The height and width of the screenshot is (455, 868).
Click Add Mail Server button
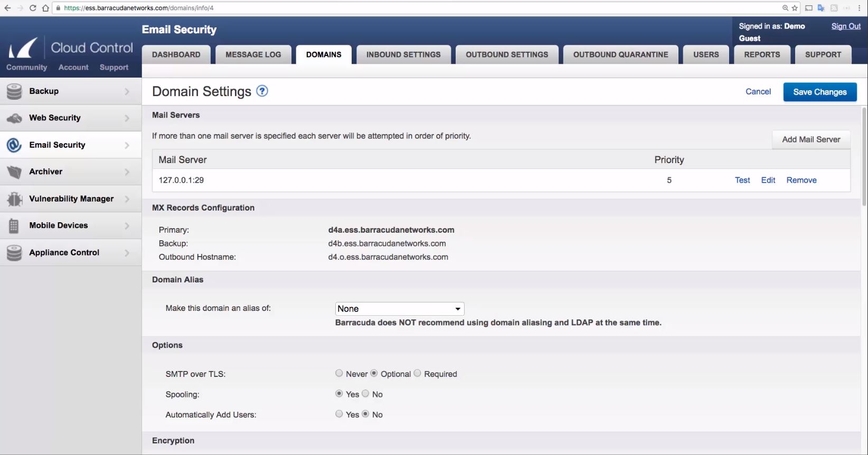point(811,139)
